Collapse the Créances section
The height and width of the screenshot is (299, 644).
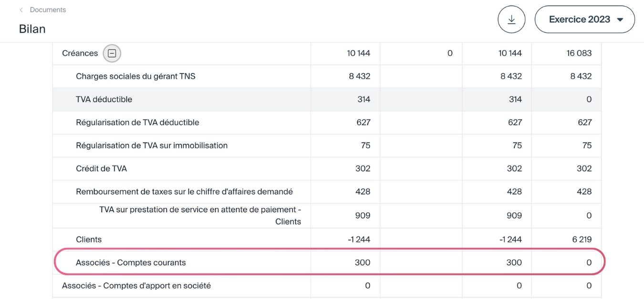(x=112, y=53)
